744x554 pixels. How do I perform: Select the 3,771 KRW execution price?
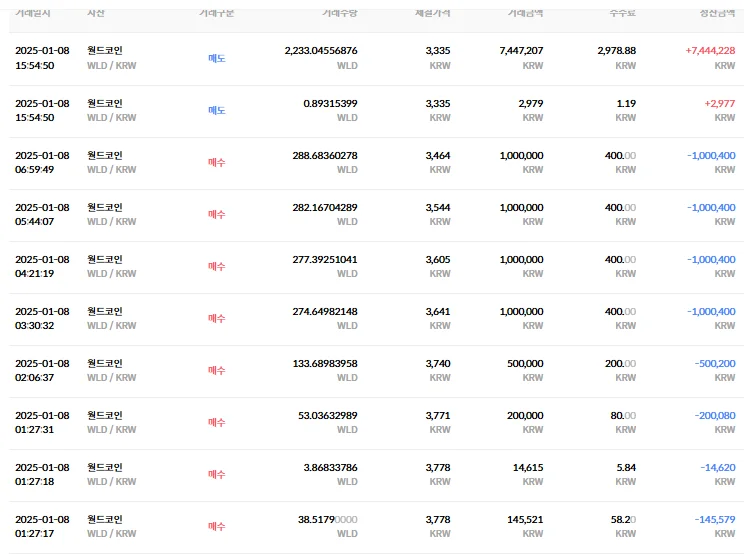point(437,415)
